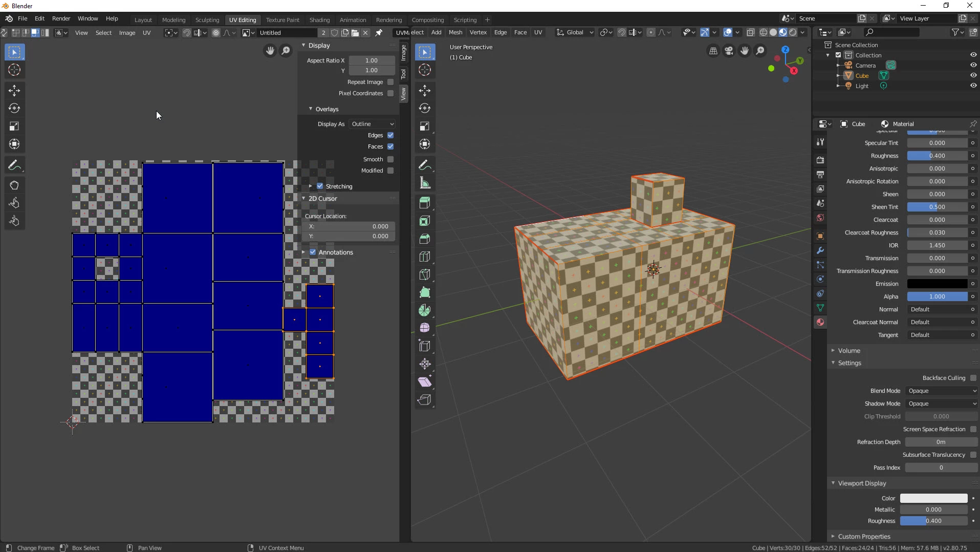The width and height of the screenshot is (980, 552).
Task: Open the UV editor Image menu
Action: 127,33
